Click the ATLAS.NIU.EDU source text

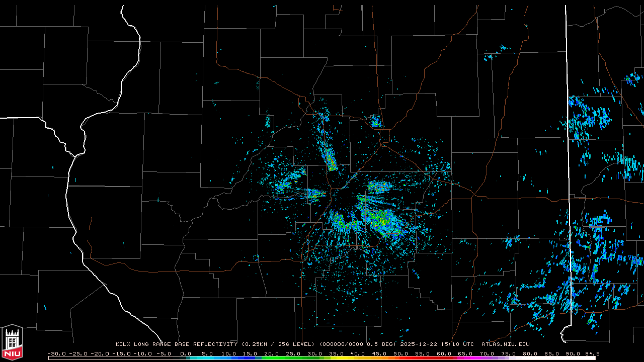[505, 344]
